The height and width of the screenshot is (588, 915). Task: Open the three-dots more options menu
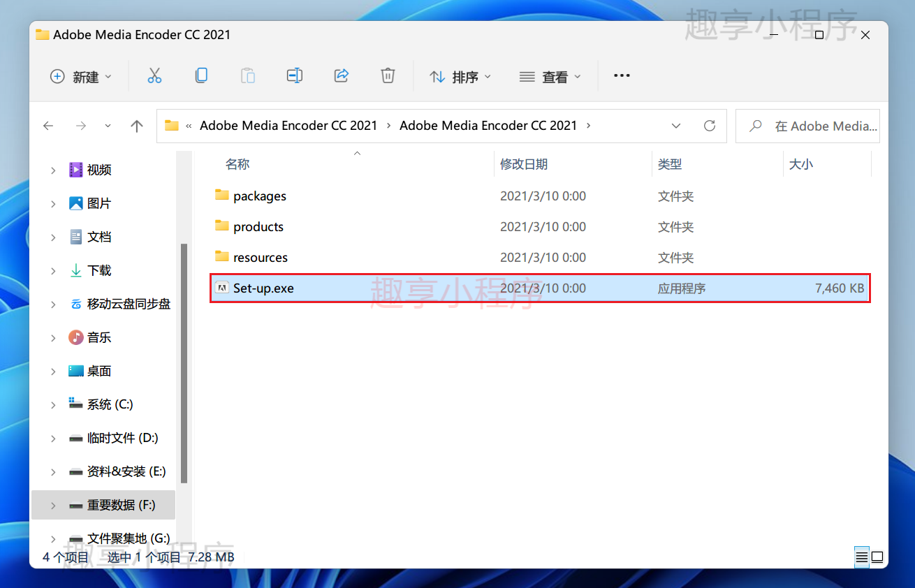622,76
